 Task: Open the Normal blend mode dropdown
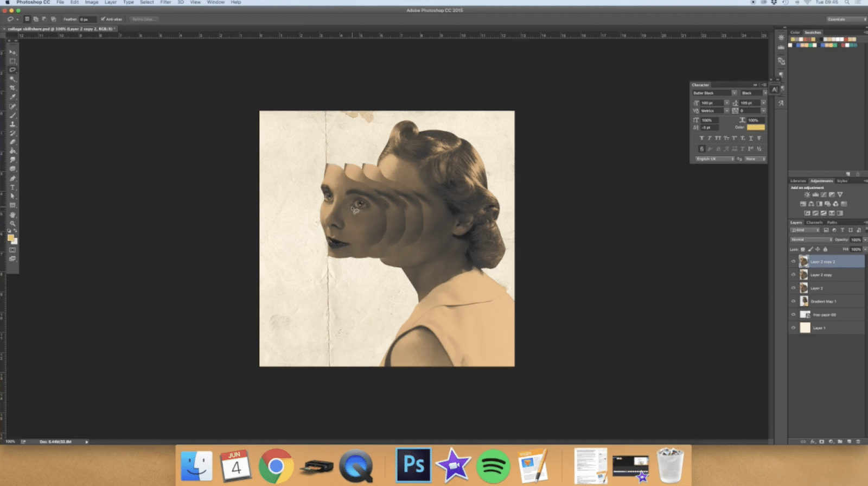click(x=811, y=239)
